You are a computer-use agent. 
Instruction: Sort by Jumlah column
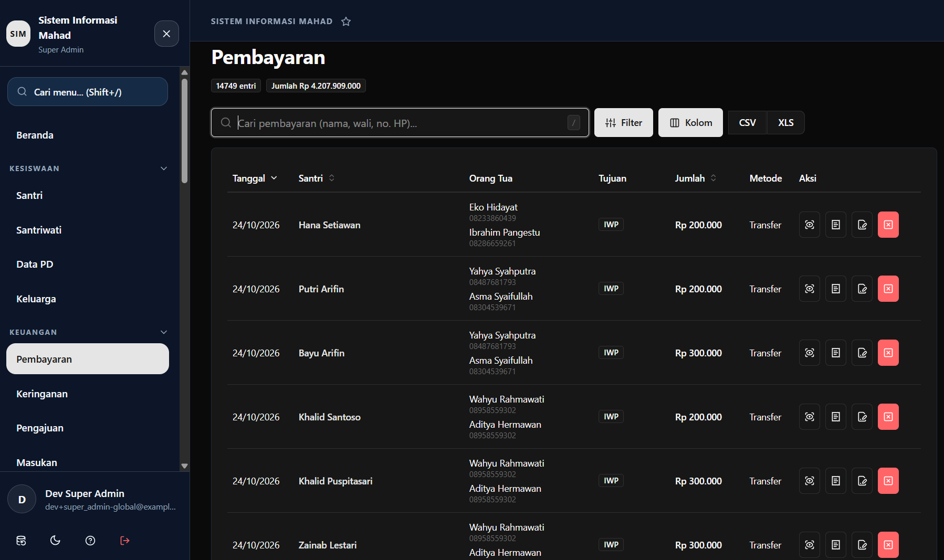696,178
